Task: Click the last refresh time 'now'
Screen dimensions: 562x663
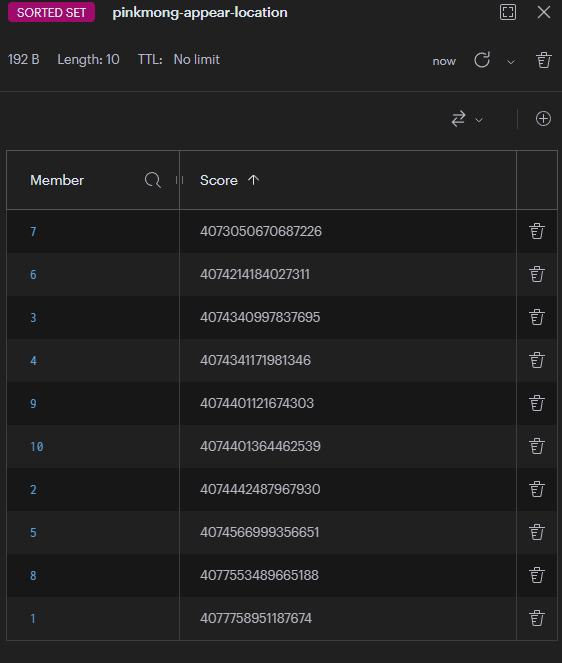Action: click(x=444, y=61)
